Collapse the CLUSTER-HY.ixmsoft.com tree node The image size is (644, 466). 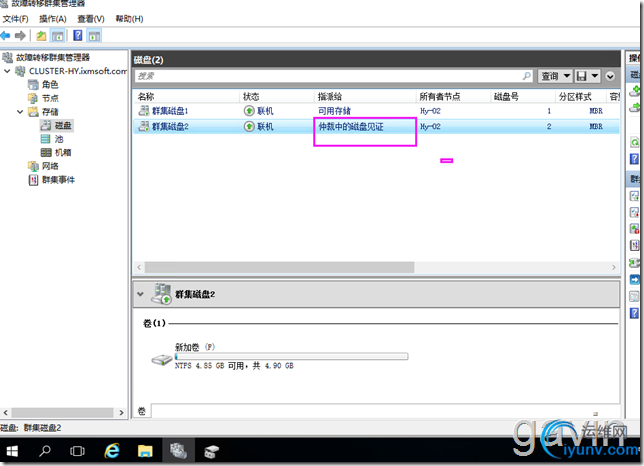click(7, 71)
